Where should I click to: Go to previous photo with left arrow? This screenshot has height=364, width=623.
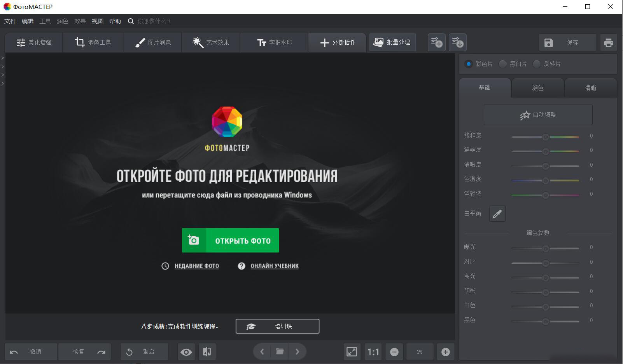coord(262,352)
